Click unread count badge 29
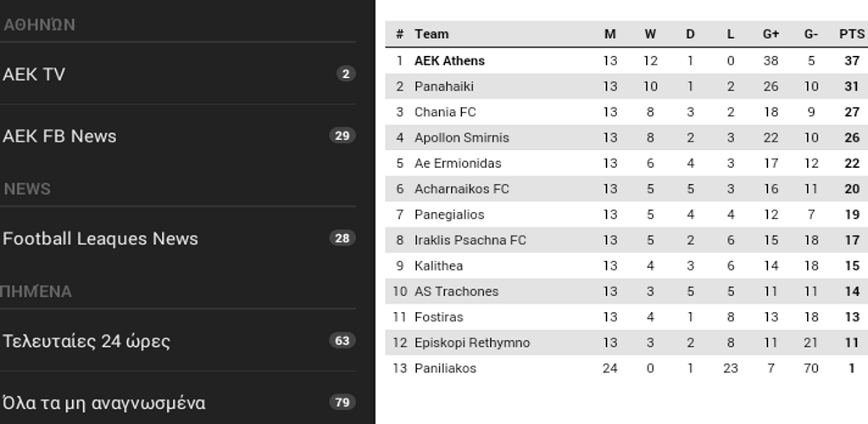This screenshot has height=424, width=868. coord(342,136)
